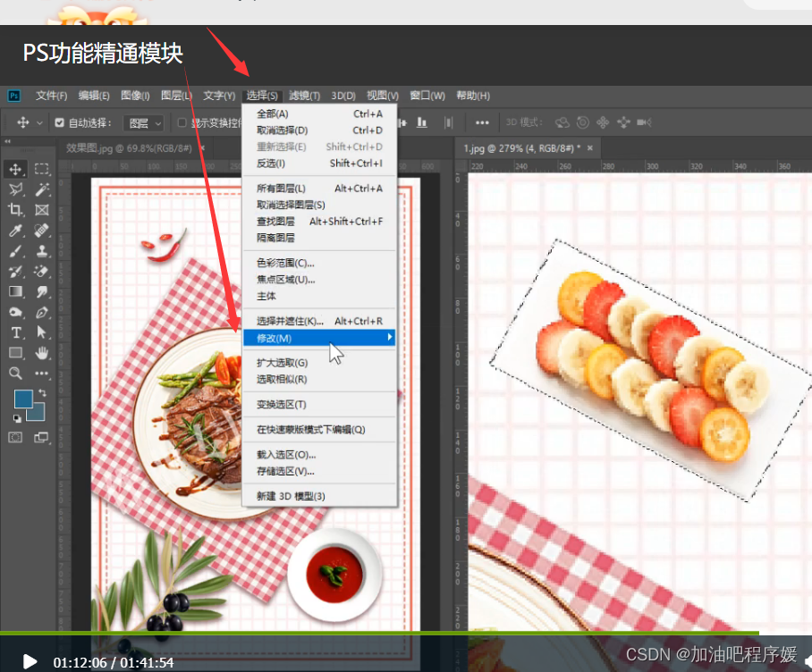Select the Zoom magnifier tool
812x672 pixels.
(15, 373)
